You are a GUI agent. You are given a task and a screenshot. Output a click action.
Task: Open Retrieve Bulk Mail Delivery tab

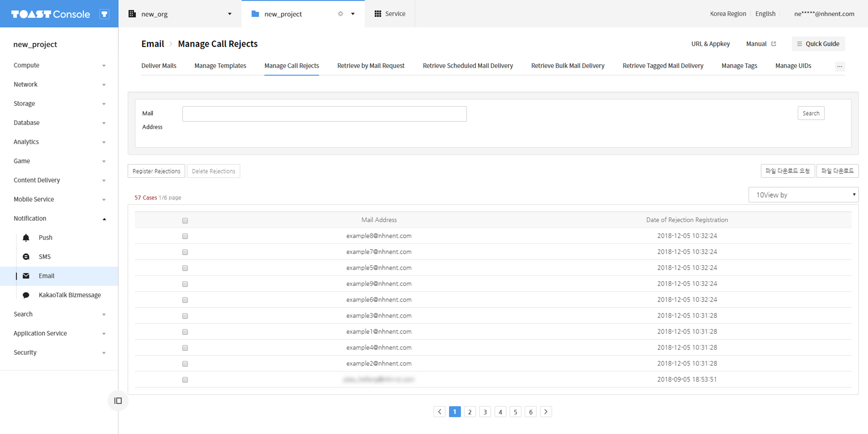click(x=568, y=66)
